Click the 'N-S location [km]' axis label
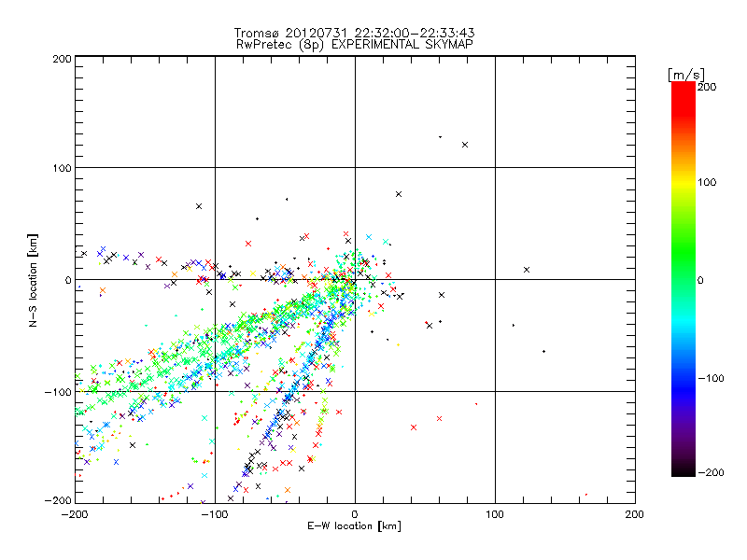The height and width of the screenshot is (560, 747). click(x=33, y=280)
